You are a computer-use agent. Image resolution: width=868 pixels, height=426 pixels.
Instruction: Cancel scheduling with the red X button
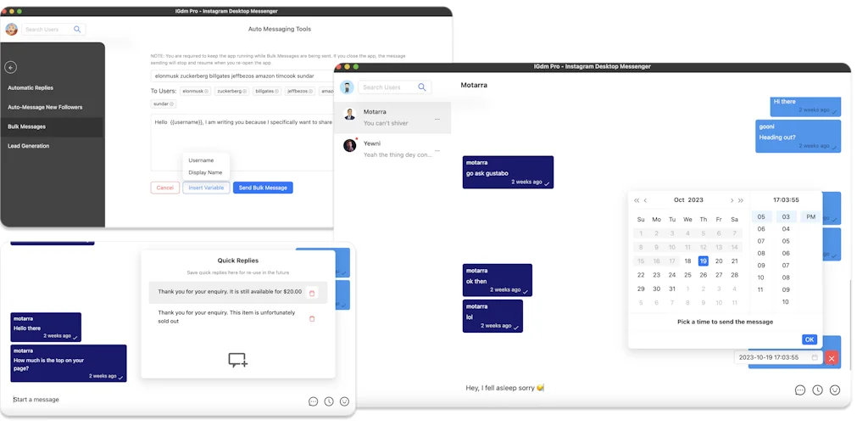tap(831, 358)
